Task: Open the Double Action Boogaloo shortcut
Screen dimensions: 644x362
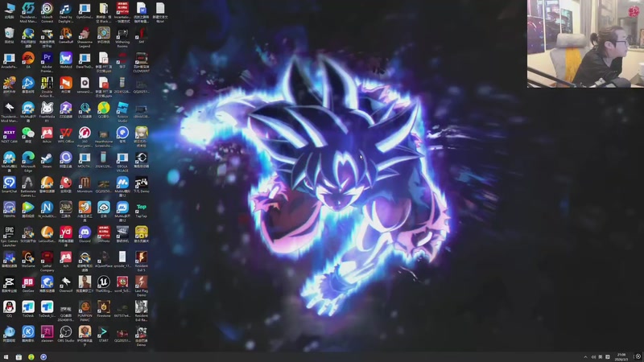Action: click(x=47, y=87)
